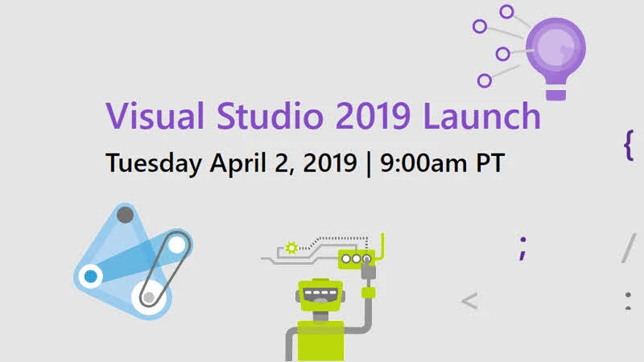Click the purple semicolon symbol
Screen dimensions: 644x362
click(x=522, y=249)
